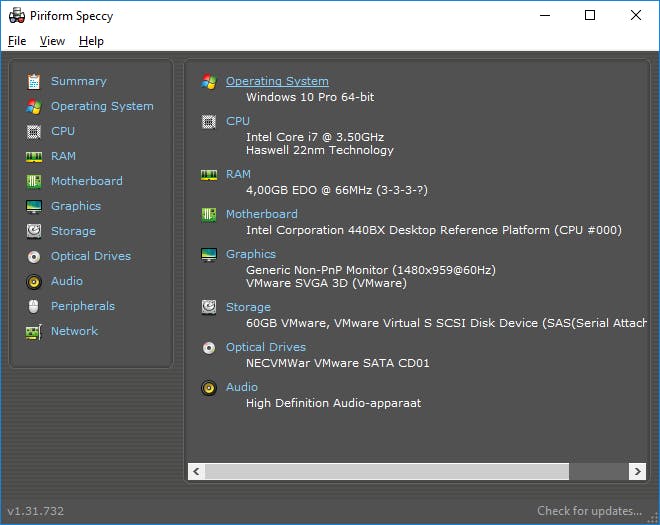The image size is (660, 525).
Task: Click the Storage hard drive icon in sidebar
Action: (x=34, y=231)
